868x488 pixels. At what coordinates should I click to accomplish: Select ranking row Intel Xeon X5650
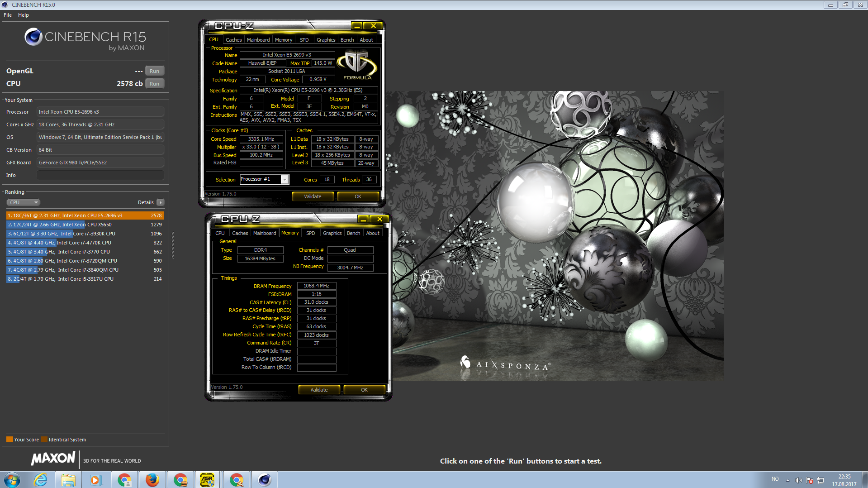point(85,225)
